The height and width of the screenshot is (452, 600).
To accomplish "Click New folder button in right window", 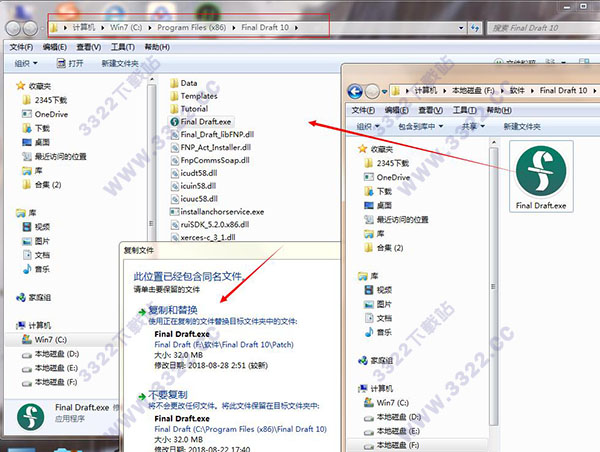I will point(522,126).
